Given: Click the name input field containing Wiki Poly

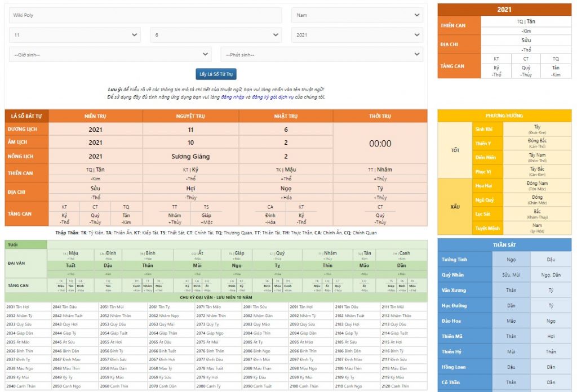Looking at the screenshot, I should (145, 15).
